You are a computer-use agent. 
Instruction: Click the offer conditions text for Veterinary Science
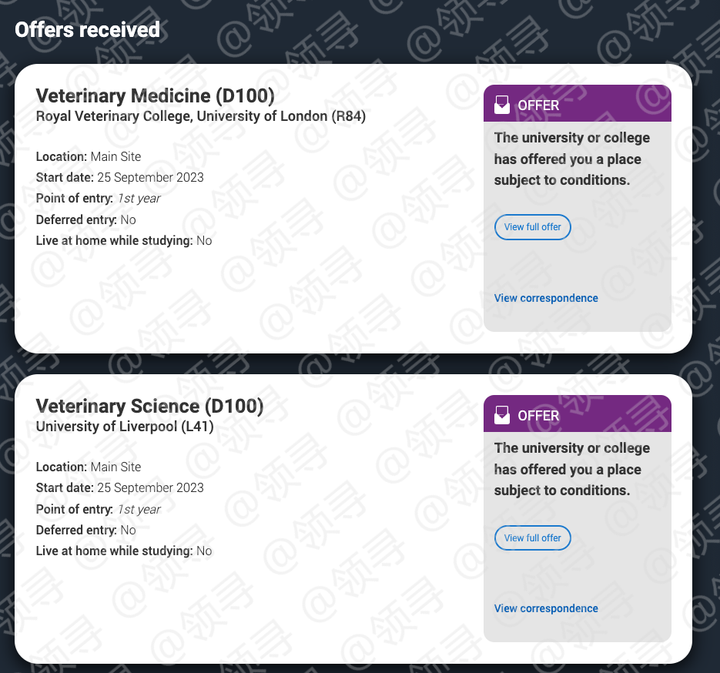(571, 469)
